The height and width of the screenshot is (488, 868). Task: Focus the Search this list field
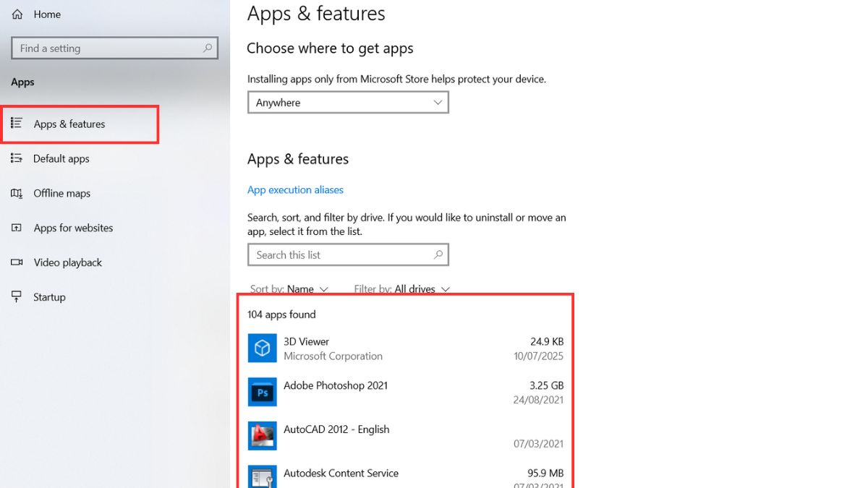(x=348, y=254)
